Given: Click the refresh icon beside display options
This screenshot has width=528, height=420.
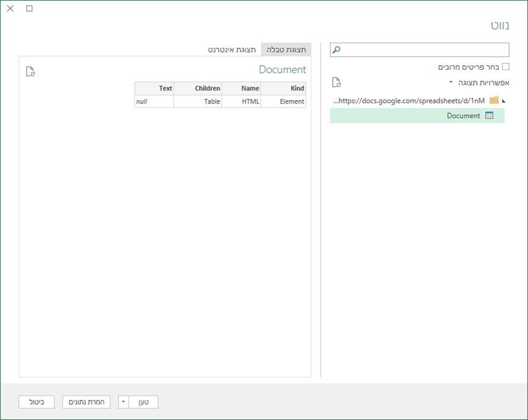Looking at the screenshot, I should point(336,82).
